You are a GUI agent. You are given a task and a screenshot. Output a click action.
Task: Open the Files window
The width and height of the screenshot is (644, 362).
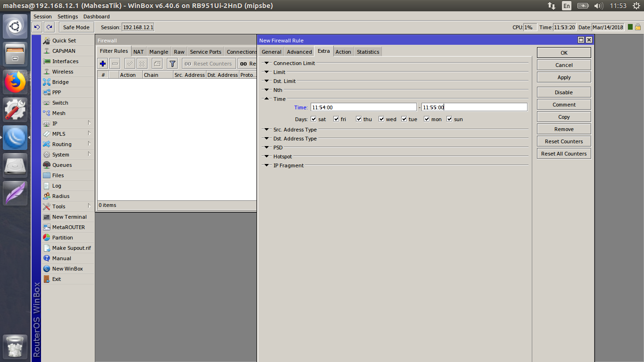(x=58, y=175)
